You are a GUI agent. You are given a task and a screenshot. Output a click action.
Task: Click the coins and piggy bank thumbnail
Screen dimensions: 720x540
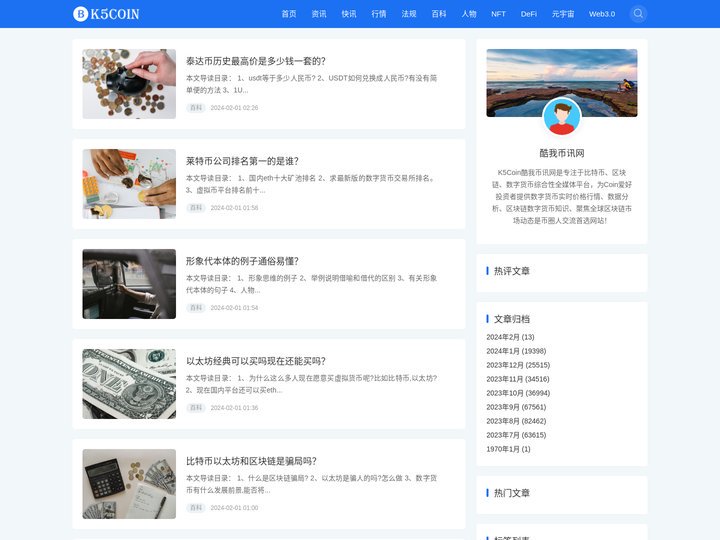coord(129,84)
